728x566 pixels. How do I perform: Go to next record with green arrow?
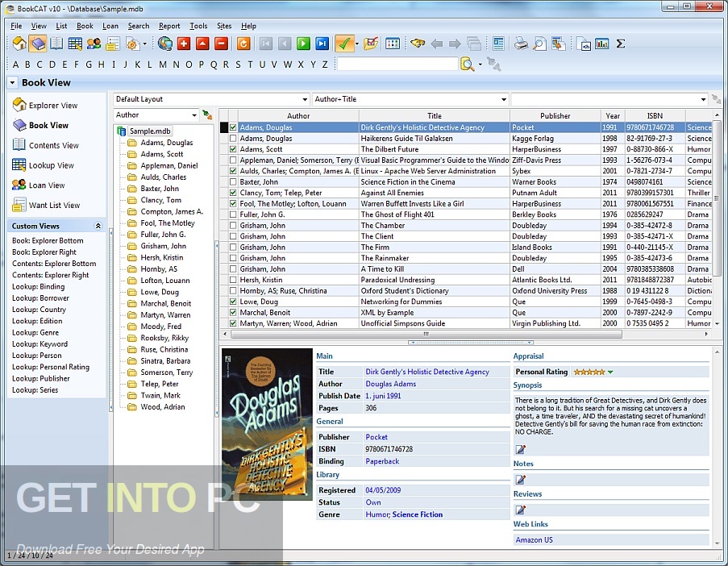coord(303,44)
